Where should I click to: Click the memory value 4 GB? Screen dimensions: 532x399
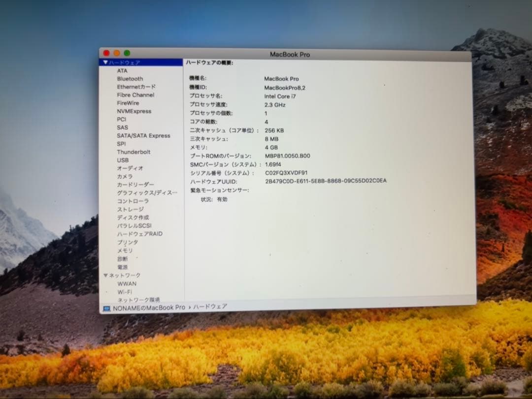(x=271, y=147)
